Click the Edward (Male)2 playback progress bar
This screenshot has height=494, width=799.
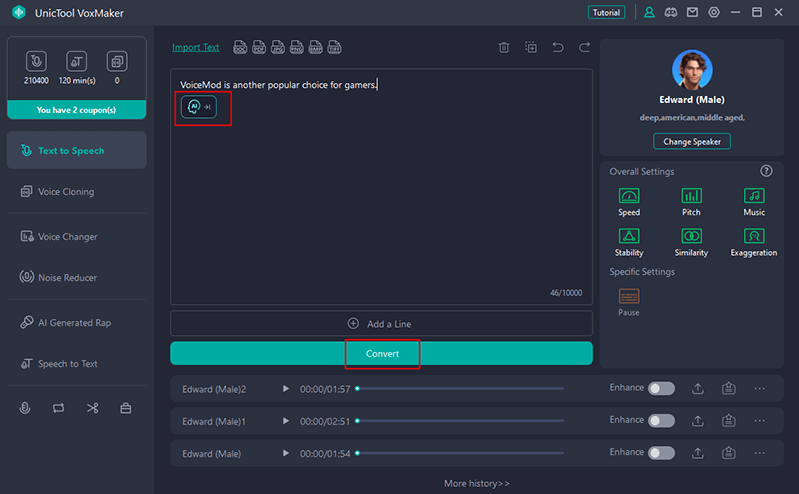pyautogui.click(x=460, y=388)
